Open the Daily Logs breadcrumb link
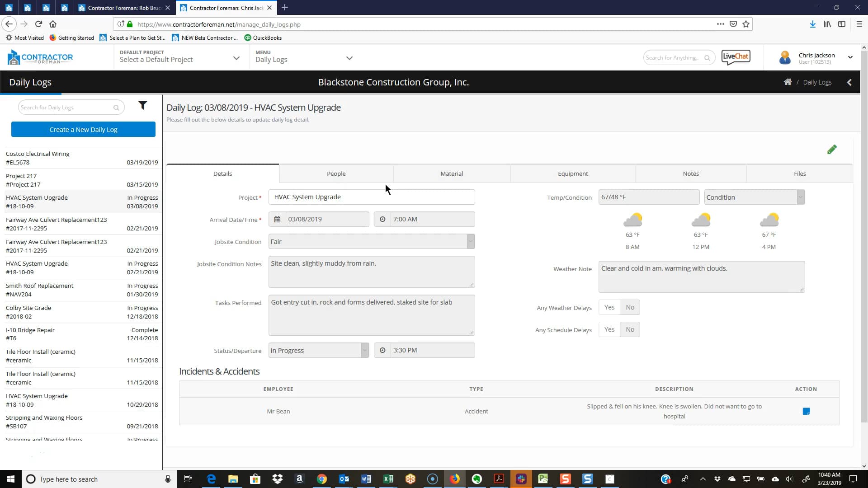This screenshot has width=868, height=488. pyautogui.click(x=817, y=82)
